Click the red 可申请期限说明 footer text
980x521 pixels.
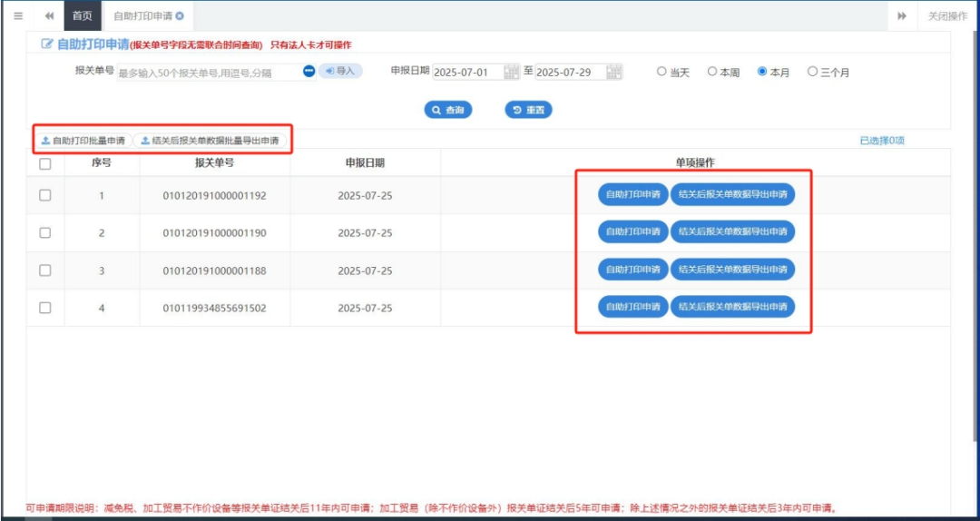click(x=433, y=508)
